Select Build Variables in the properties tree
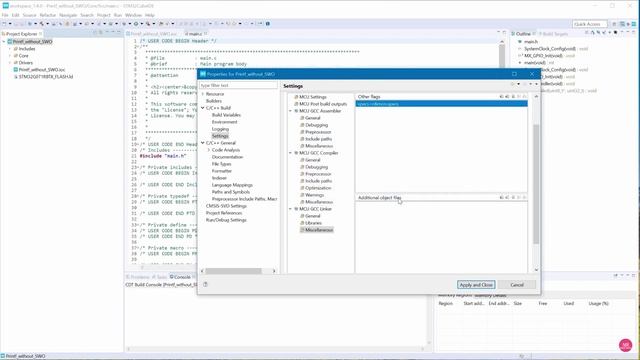The height and width of the screenshot is (360, 640). (x=226, y=115)
